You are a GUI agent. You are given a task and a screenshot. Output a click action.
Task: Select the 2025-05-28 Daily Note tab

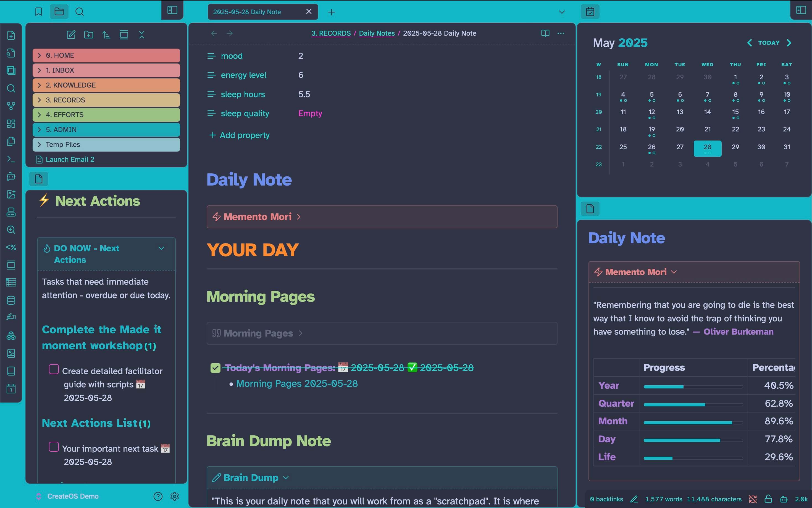point(247,12)
